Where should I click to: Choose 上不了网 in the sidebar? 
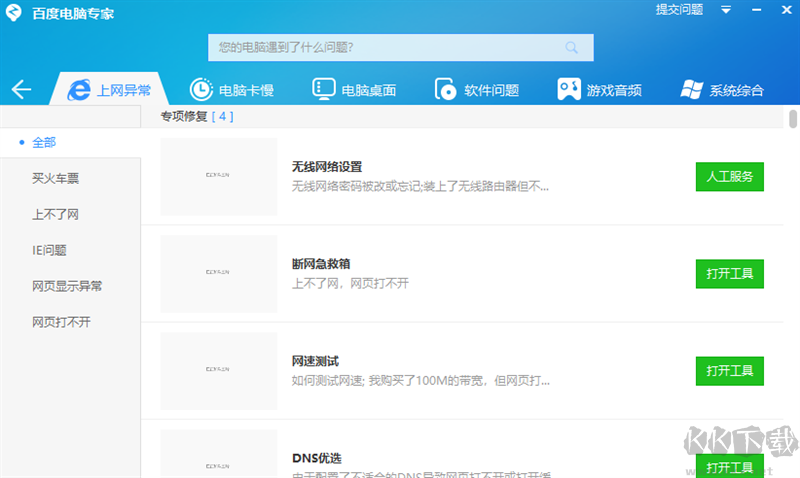(55, 215)
